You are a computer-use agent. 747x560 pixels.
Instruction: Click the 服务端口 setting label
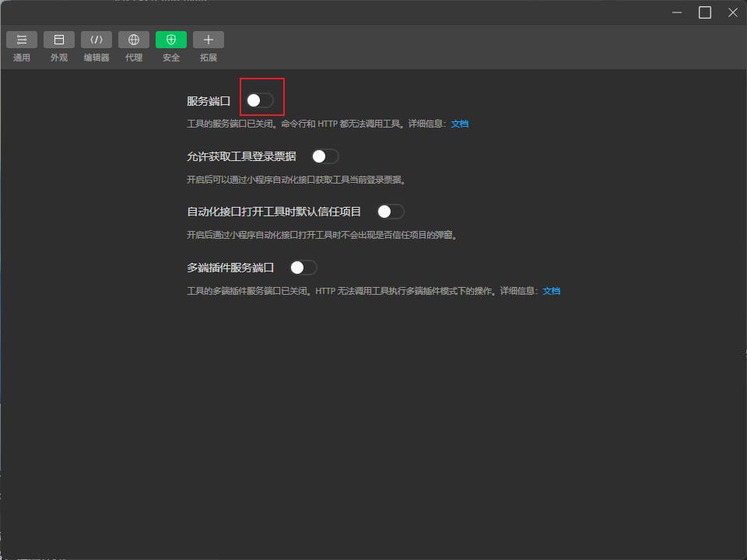[209, 101]
